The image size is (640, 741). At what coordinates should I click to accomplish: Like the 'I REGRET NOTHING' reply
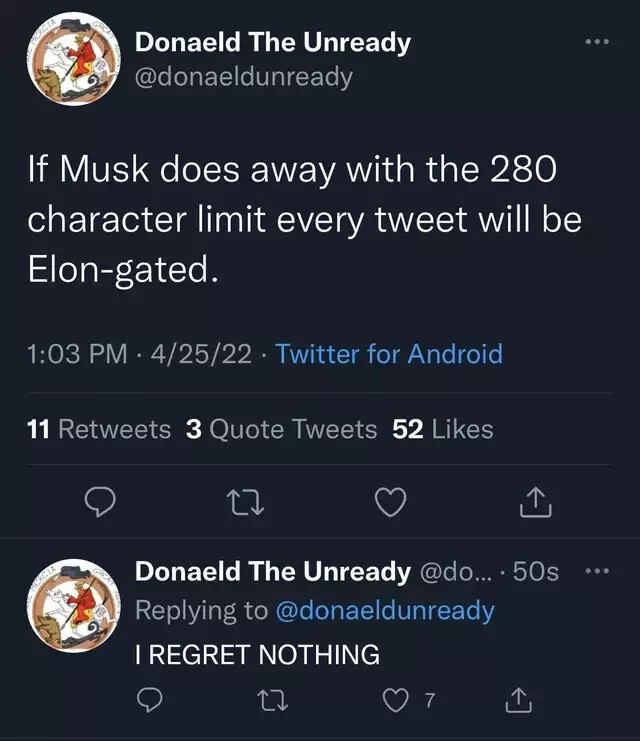(x=394, y=701)
